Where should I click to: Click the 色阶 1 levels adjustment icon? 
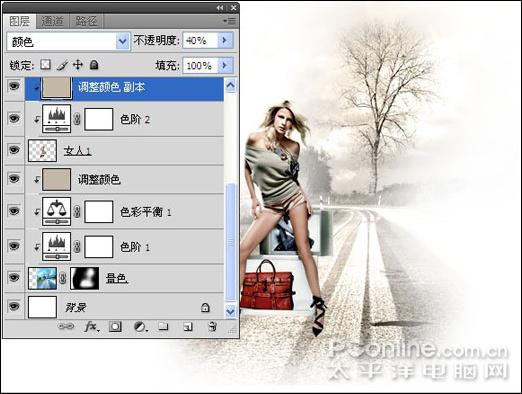[x=57, y=247]
